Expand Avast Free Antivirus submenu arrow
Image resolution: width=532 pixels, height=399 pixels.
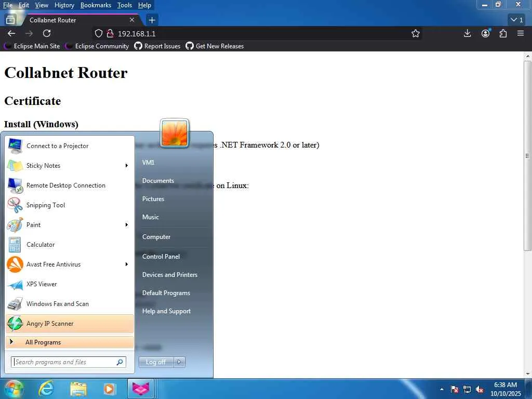pyautogui.click(x=127, y=264)
